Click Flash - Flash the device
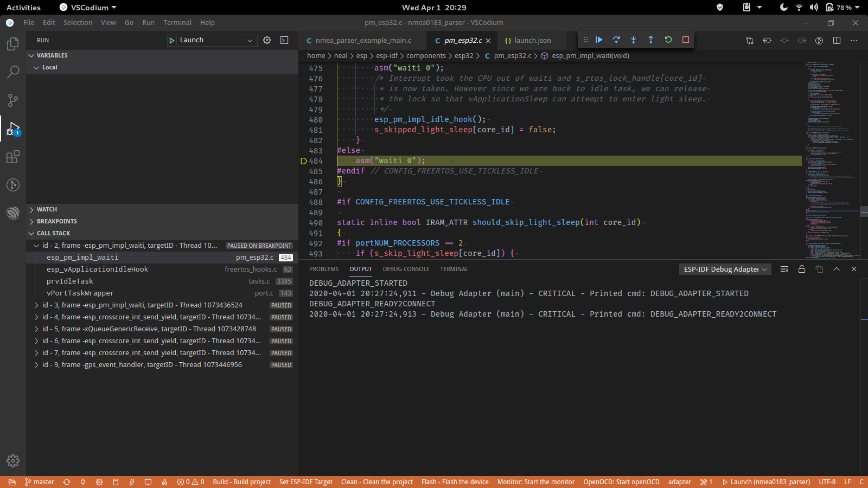 click(455, 481)
